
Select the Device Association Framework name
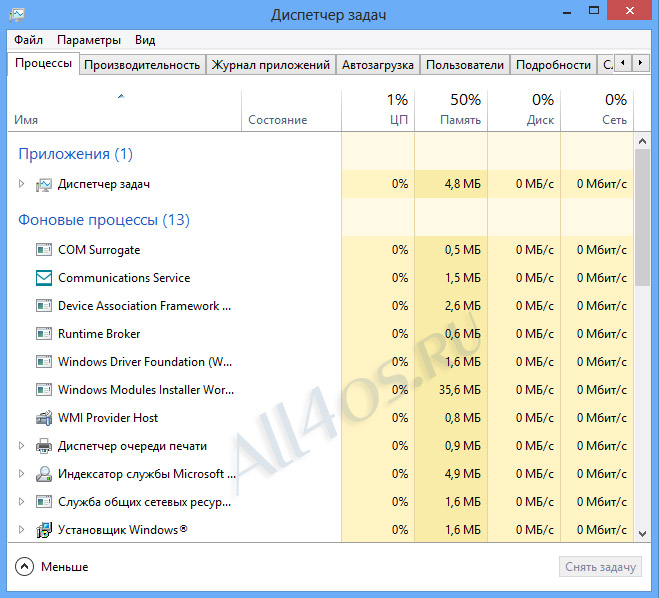coord(145,306)
